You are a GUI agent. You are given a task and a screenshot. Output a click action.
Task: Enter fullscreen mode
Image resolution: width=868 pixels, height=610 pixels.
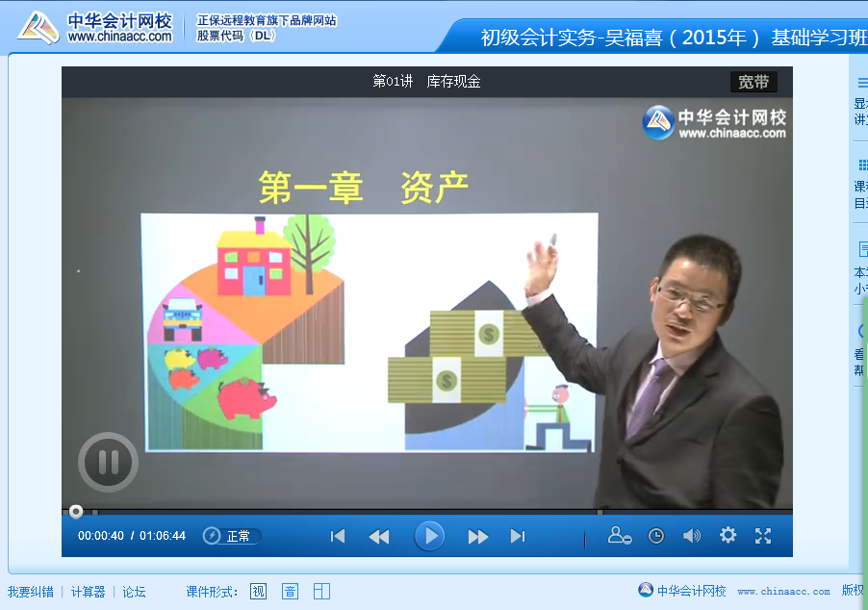[x=763, y=536]
